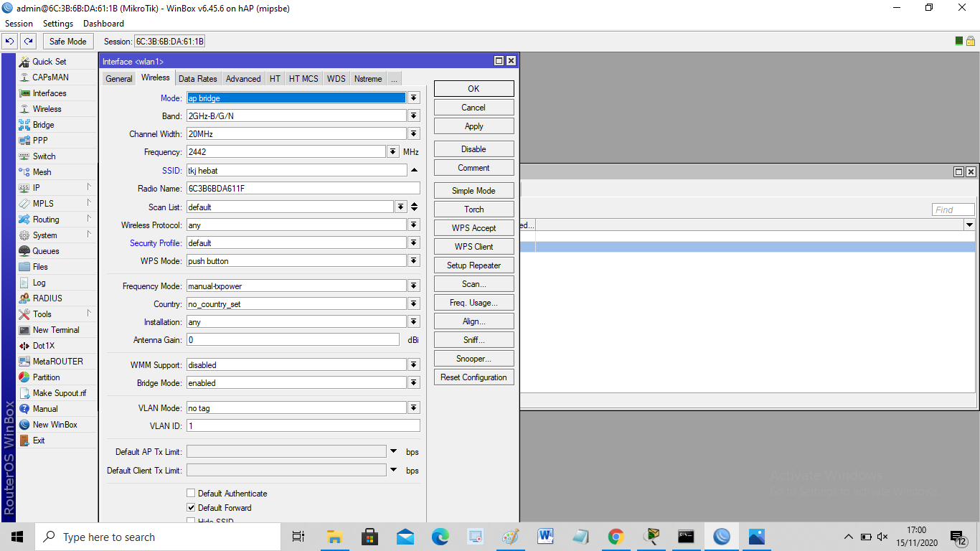This screenshot has height=551, width=980.
Task: Expand Default AP Tx Limit field
Action: coord(393,452)
